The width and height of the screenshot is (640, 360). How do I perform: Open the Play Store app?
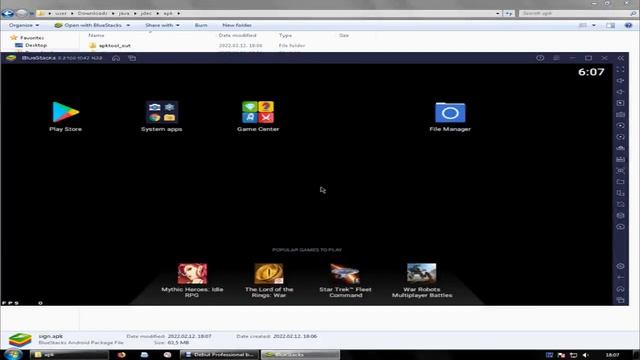(x=65, y=116)
